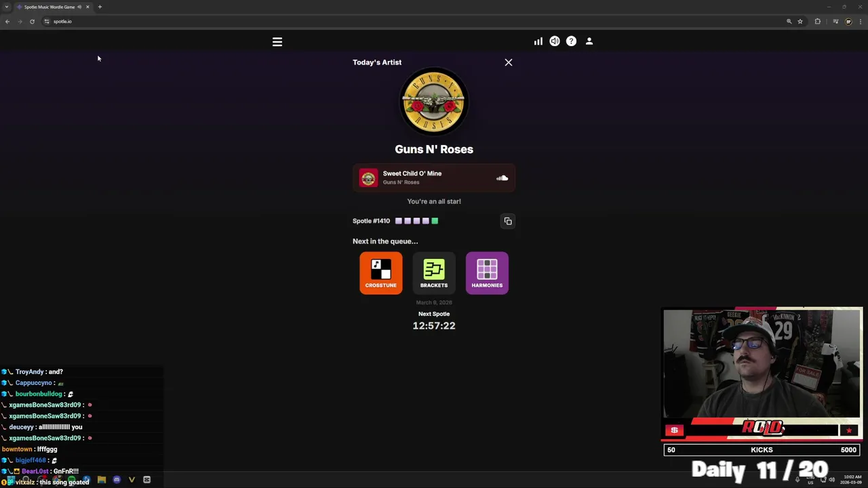Click the bourbonbulldog chat username
The height and width of the screenshot is (488, 868).
click(x=39, y=394)
